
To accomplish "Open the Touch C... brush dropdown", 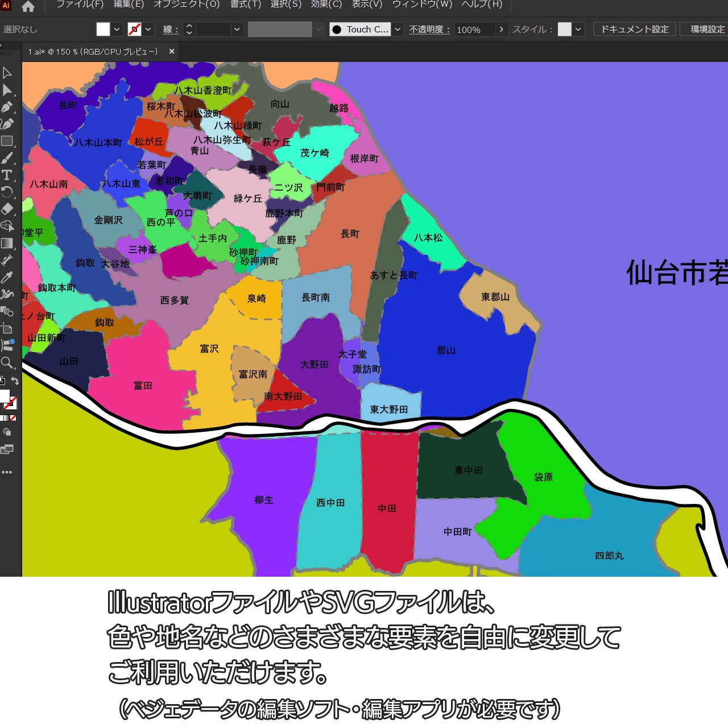I will click(398, 30).
